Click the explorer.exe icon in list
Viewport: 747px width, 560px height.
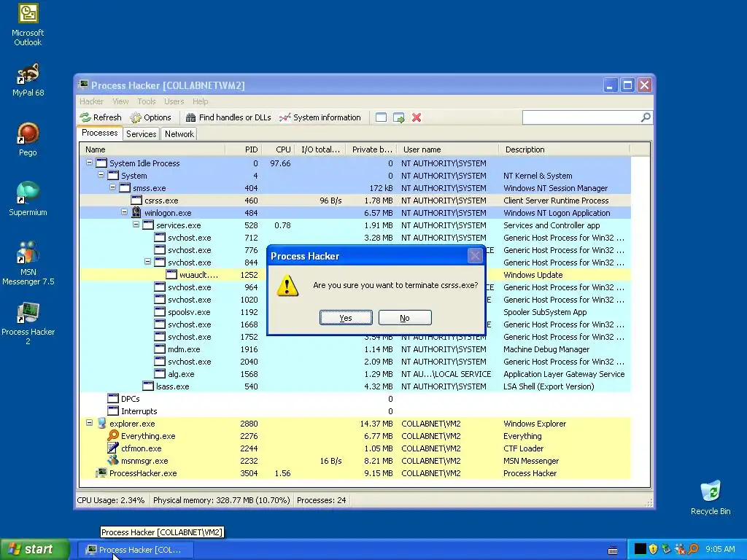coord(101,424)
